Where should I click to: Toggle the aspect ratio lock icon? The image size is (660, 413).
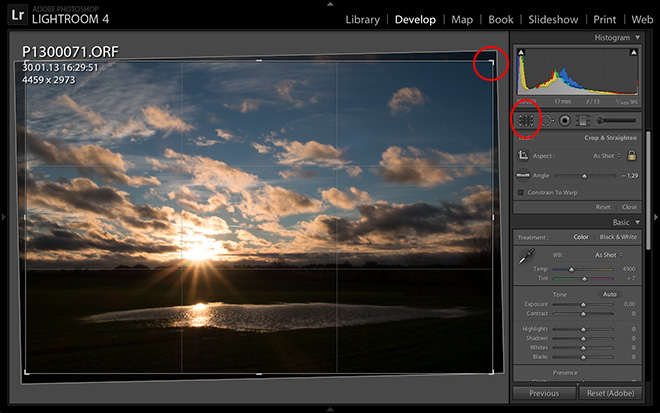(631, 155)
